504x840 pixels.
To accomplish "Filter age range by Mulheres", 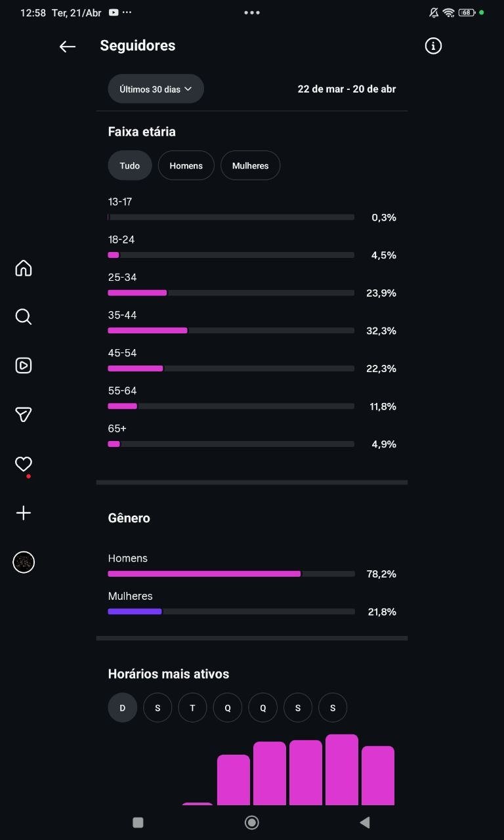I will (250, 165).
